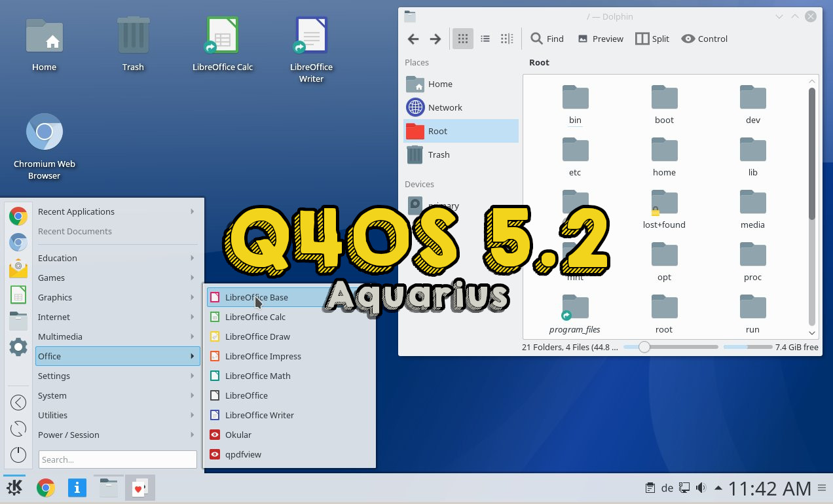Launch LibreOffice Impress from Office submenu
Image resolution: width=833 pixels, height=504 pixels.
pyautogui.click(x=290, y=356)
